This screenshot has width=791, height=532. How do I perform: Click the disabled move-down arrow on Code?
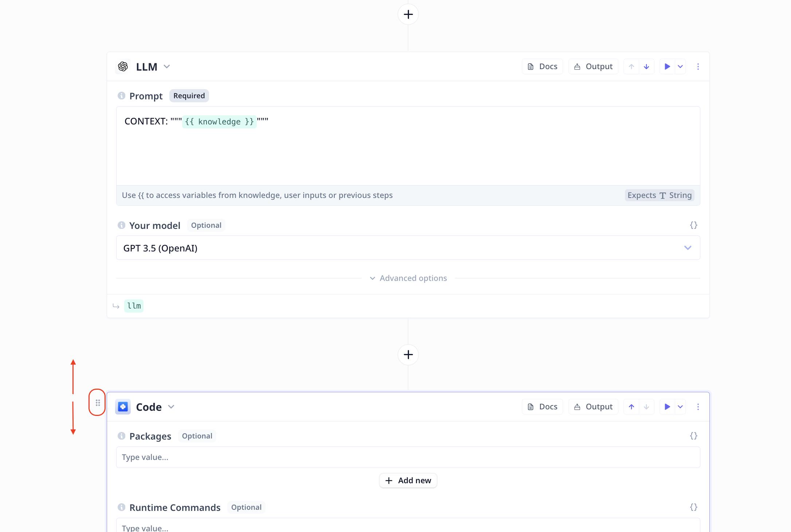646,407
